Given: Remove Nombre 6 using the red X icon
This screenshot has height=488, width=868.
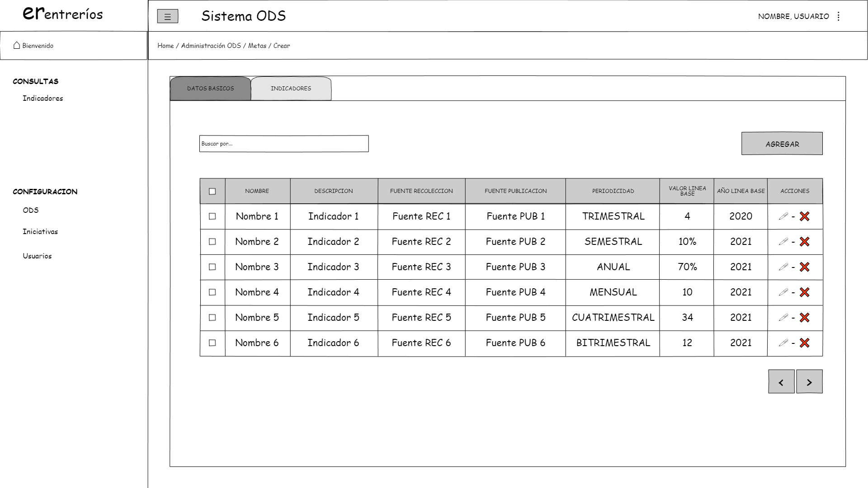Looking at the screenshot, I should pyautogui.click(x=804, y=343).
